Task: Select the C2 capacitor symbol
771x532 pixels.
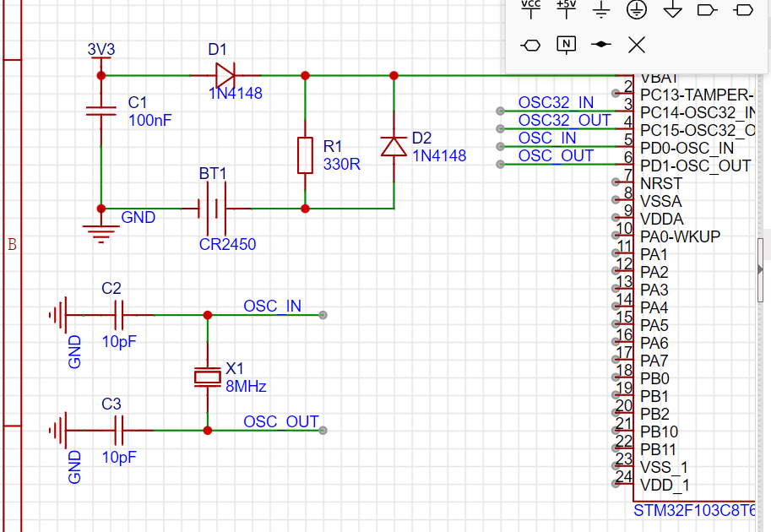Action: pos(118,315)
